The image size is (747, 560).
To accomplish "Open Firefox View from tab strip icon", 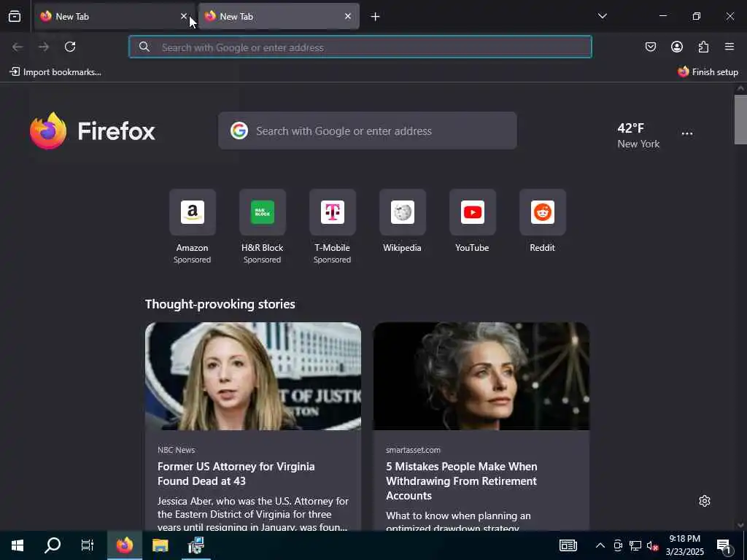I will 15,16.
